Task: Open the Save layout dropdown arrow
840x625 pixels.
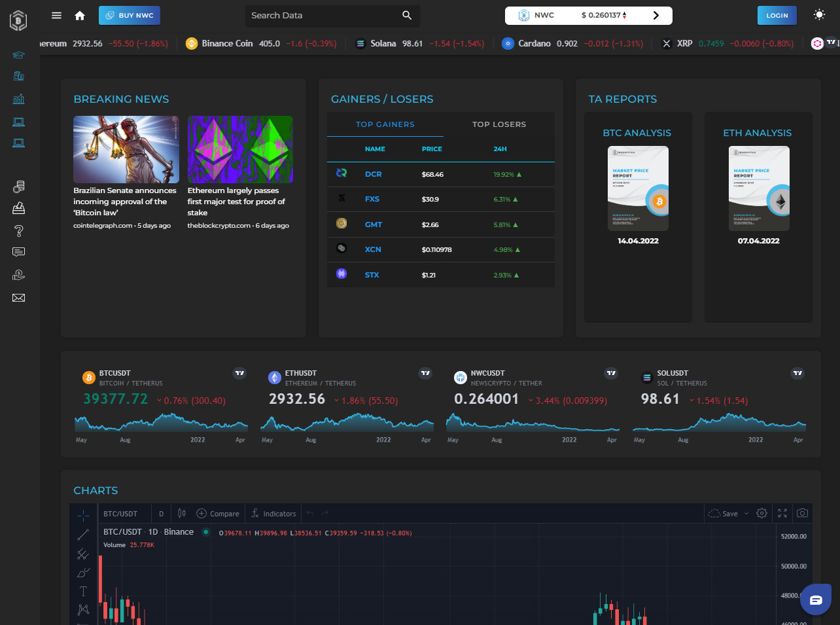Action: tap(746, 514)
